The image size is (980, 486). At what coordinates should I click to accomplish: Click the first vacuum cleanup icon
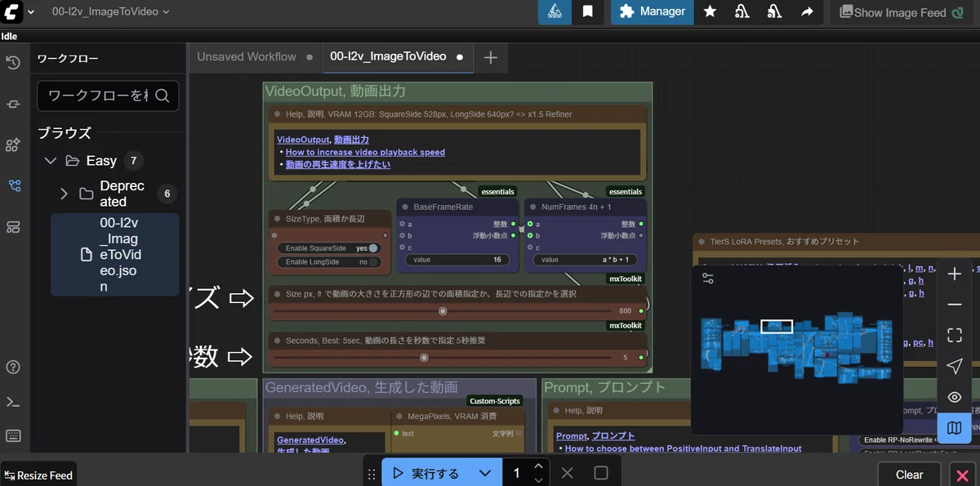[x=742, y=11]
